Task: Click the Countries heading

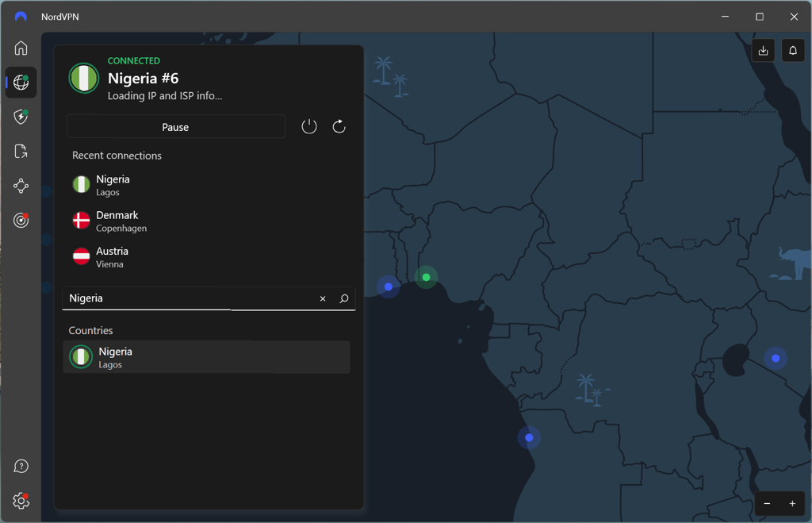Action: (x=90, y=331)
